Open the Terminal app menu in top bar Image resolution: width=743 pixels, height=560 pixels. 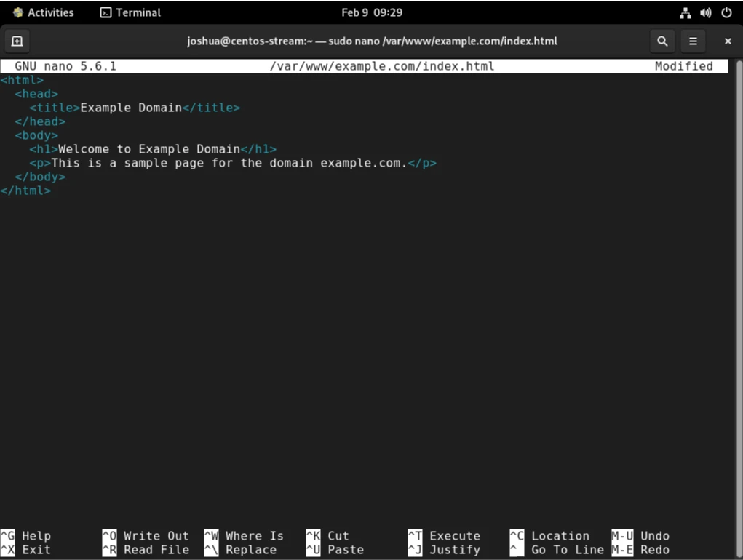(x=131, y=13)
